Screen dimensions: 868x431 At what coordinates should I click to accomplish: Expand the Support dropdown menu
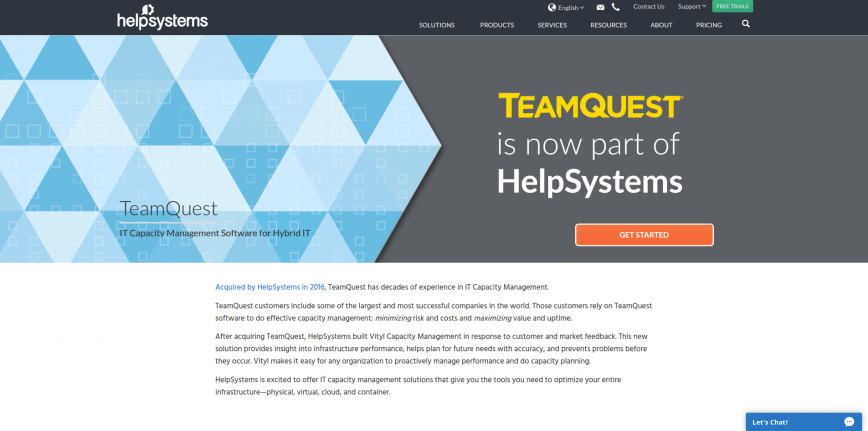click(x=691, y=6)
